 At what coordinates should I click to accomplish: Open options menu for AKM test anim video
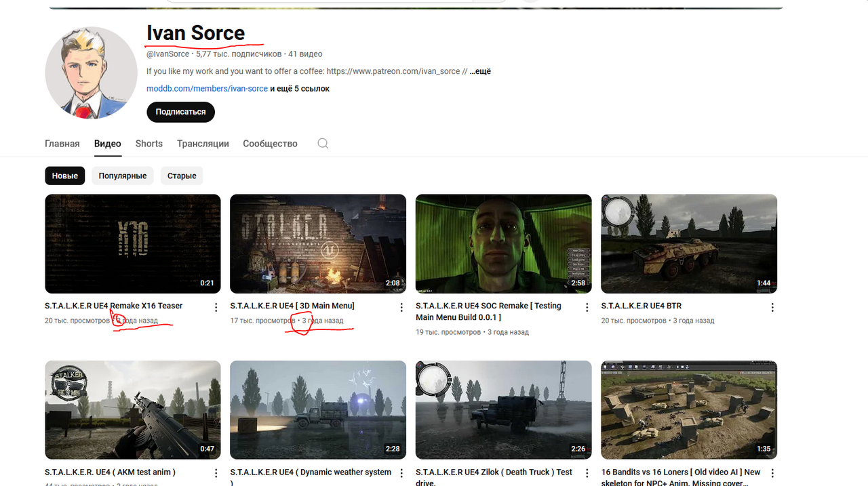tap(216, 474)
